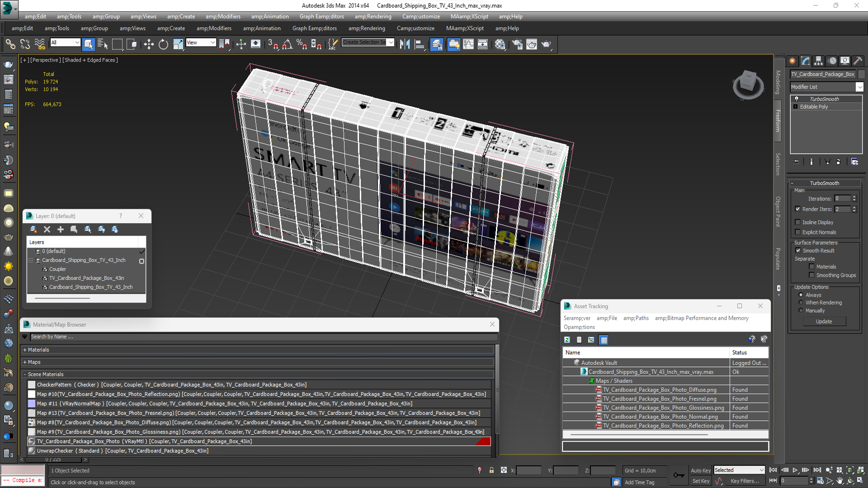The image size is (868, 488).
Task: Open the Hierarchy command panel tab
Action: click(x=819, y=61)
